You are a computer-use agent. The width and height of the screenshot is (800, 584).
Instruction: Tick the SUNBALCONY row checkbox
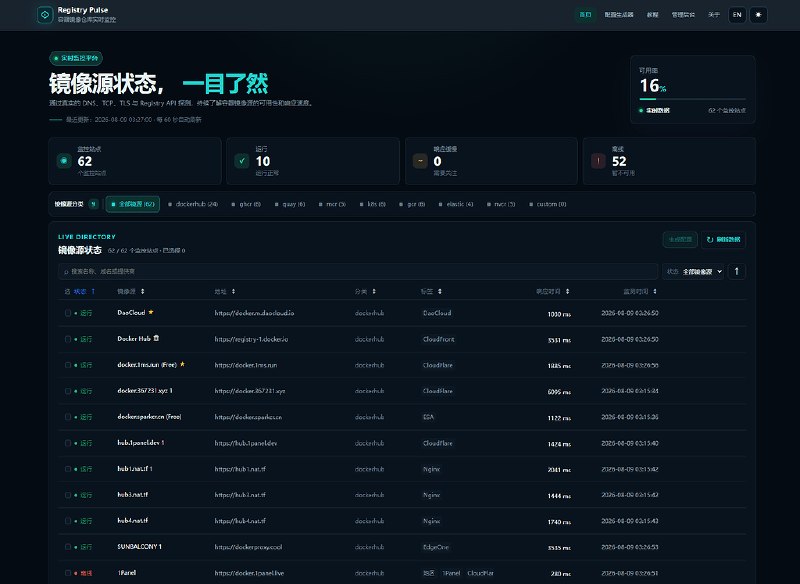(x=68, y=547)
